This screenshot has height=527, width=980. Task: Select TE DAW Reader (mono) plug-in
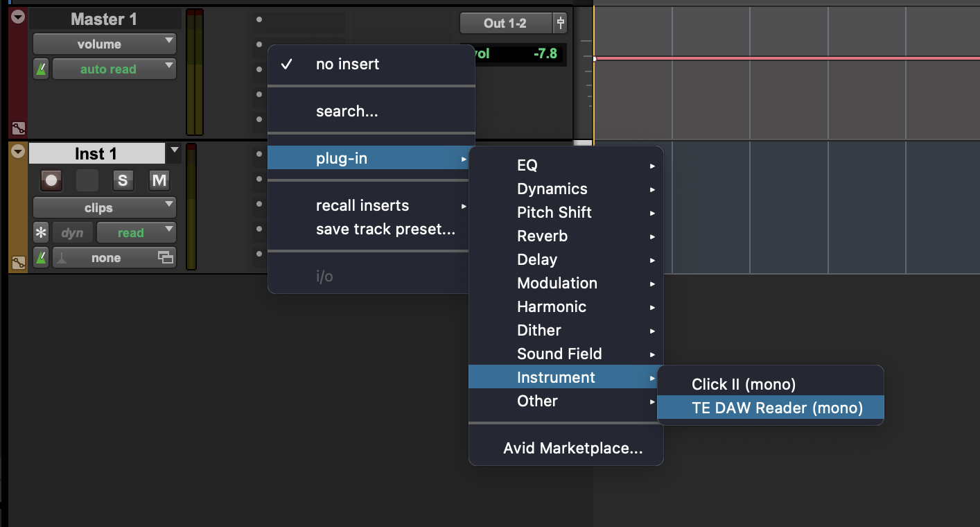[777, 408]
